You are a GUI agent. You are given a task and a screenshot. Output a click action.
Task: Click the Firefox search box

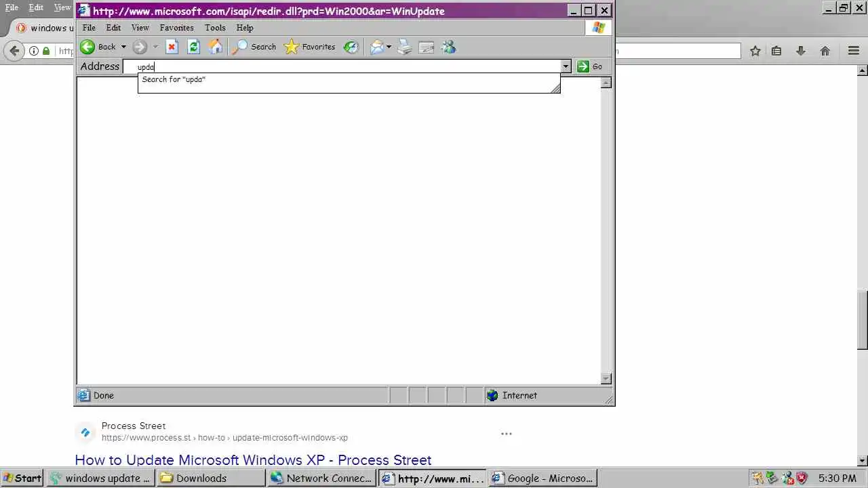pos(677,51)
